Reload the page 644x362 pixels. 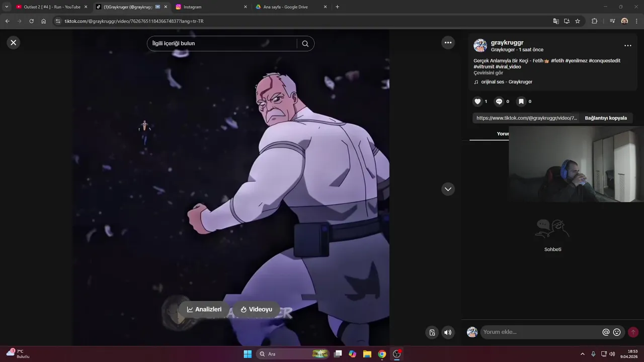coord(31,21)
